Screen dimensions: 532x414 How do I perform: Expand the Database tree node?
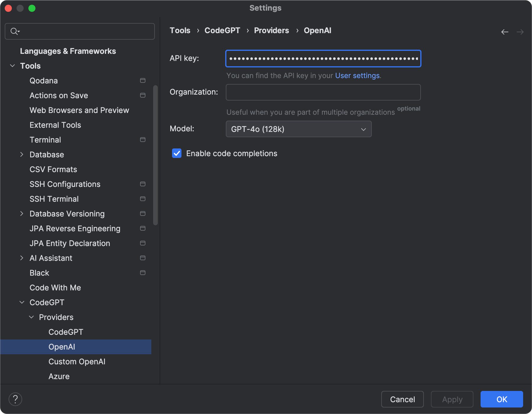pyautogui.click(x=22, y=154)
